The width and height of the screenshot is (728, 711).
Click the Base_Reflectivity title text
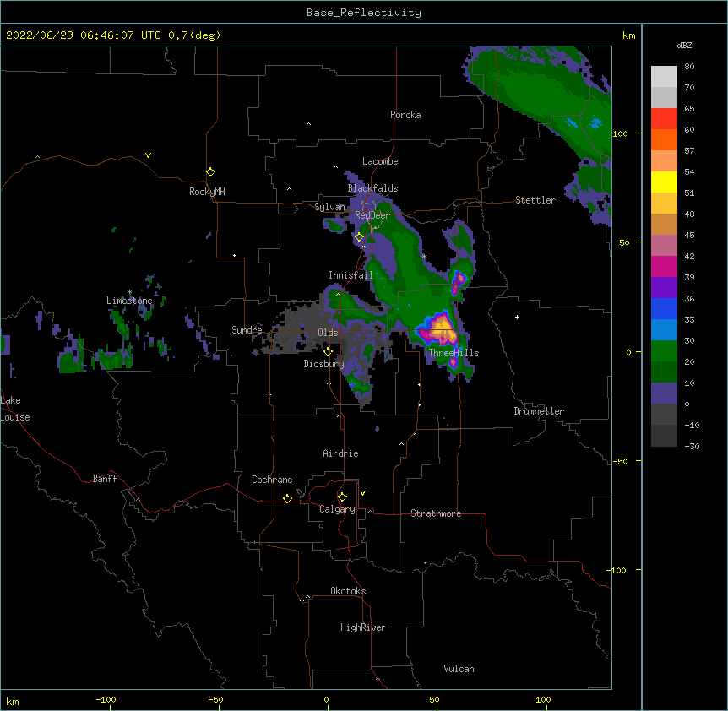coord(364,13)
